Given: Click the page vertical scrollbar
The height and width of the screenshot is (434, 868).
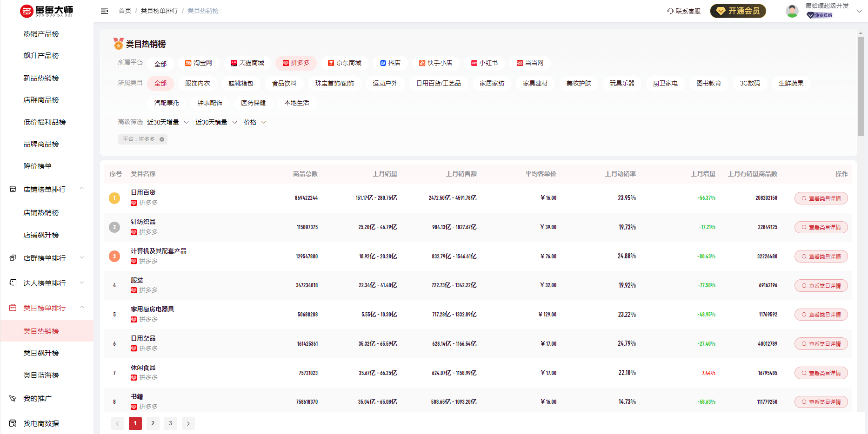Looking at the screenshot, I should coord(861,86).
